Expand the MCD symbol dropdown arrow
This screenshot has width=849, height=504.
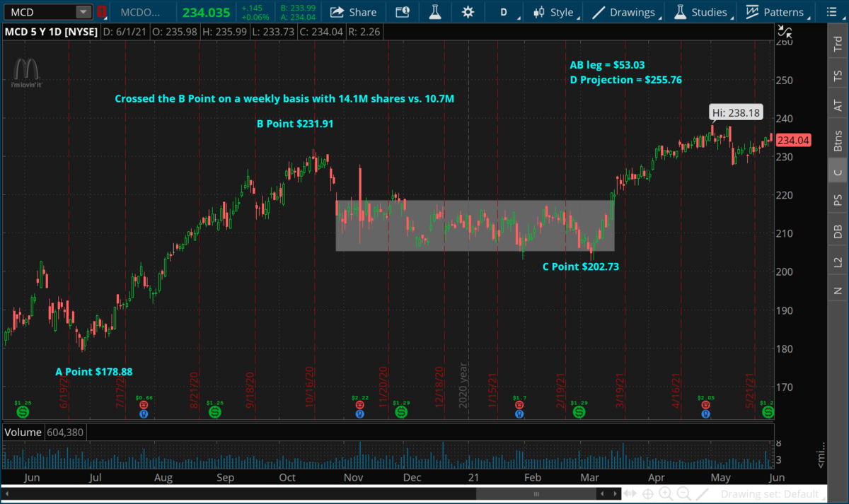coord(83,12)
